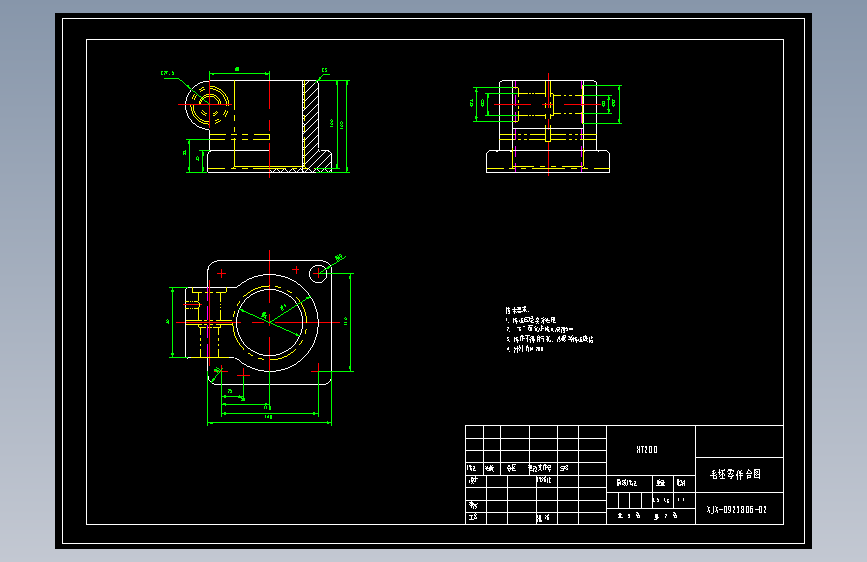
Task: Pick the small mounting hole circle in plan view
Action: [x=318, y=273]
